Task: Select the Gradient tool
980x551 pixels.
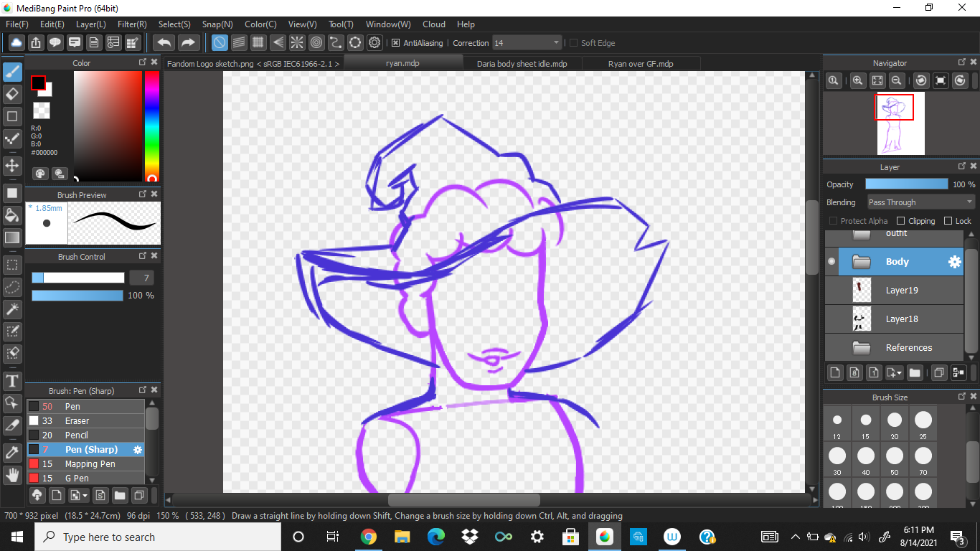Action: [x=12, y=237]
